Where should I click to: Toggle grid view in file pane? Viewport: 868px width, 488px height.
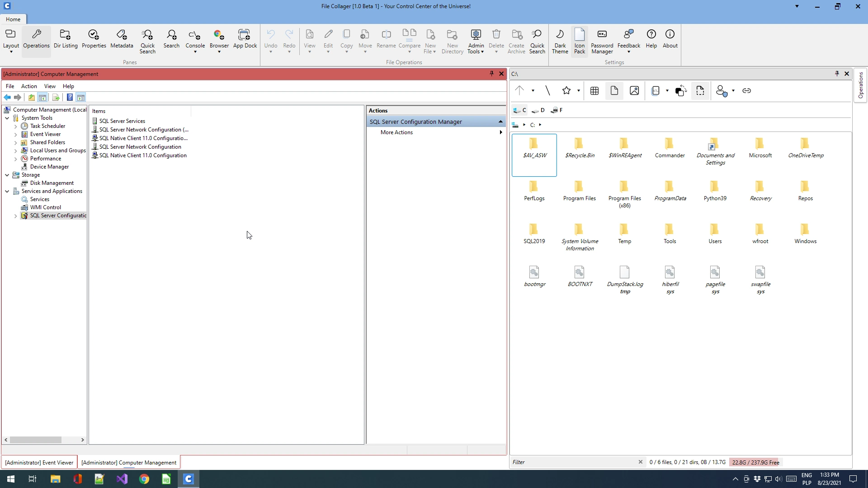[594, 91]
